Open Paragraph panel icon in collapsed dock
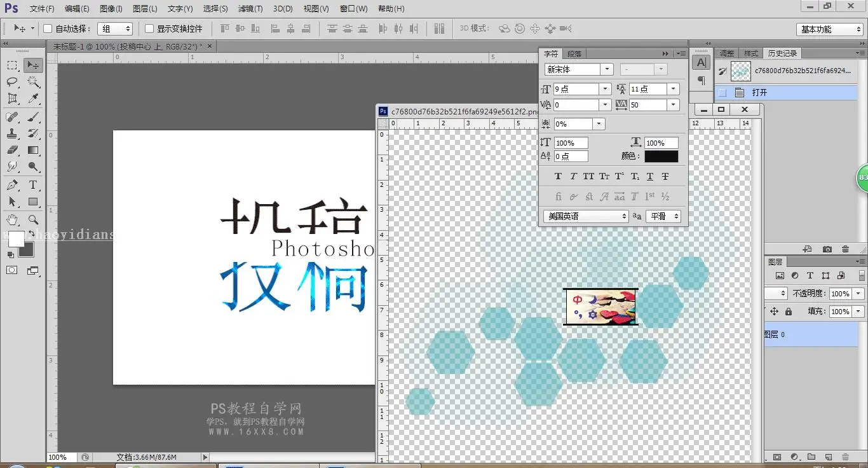 pyautogui.click(x=701, y=81)
